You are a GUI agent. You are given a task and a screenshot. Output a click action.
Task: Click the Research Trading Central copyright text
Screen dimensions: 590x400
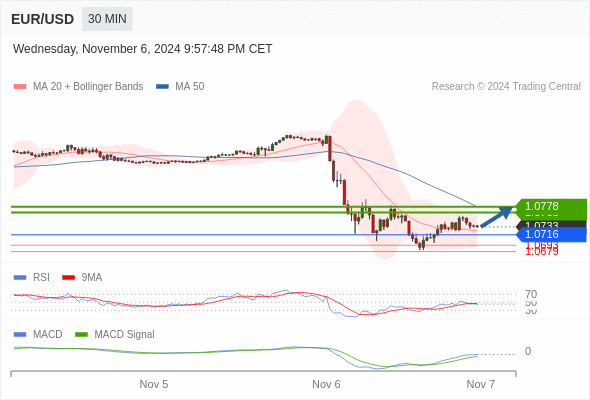click(506, 87)
